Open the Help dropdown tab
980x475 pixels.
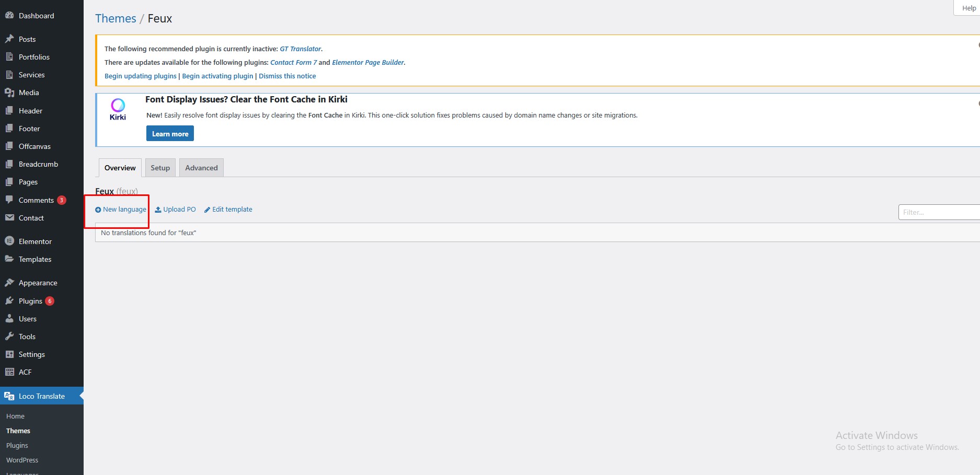(x=969, y=8)
